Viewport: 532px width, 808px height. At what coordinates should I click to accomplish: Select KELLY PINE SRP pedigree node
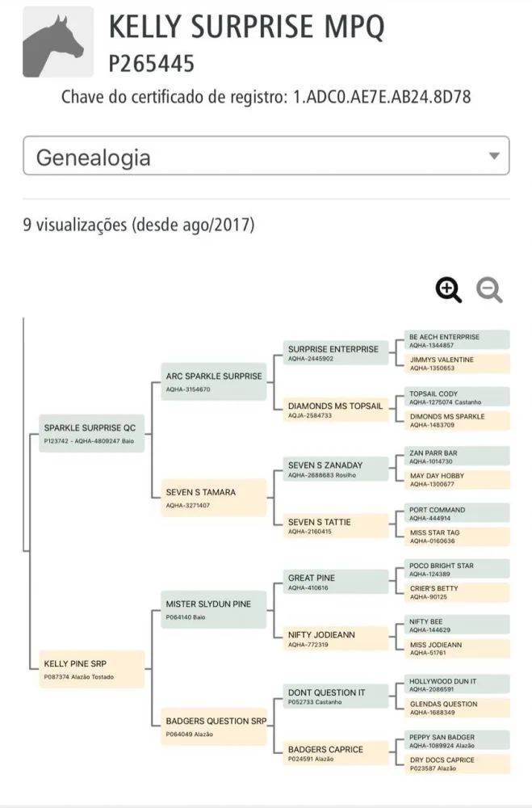92,669
